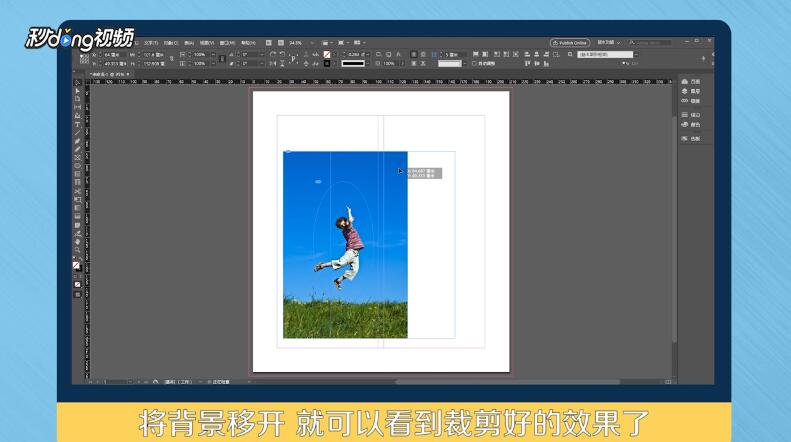The height and width of the screenshot is (442, 791).
Task: Open the scale X percentage dropdown
Action: tap(213, 54)
